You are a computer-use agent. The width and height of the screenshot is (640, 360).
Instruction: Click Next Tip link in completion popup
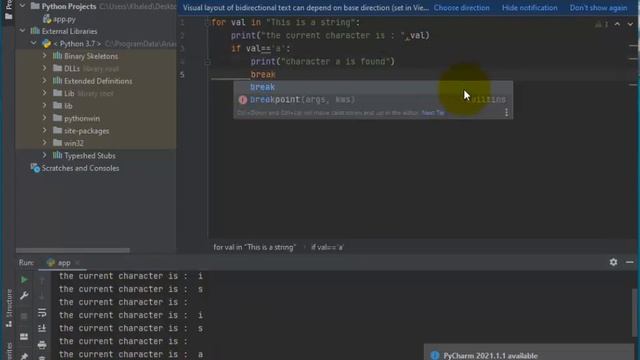[433, 113]
